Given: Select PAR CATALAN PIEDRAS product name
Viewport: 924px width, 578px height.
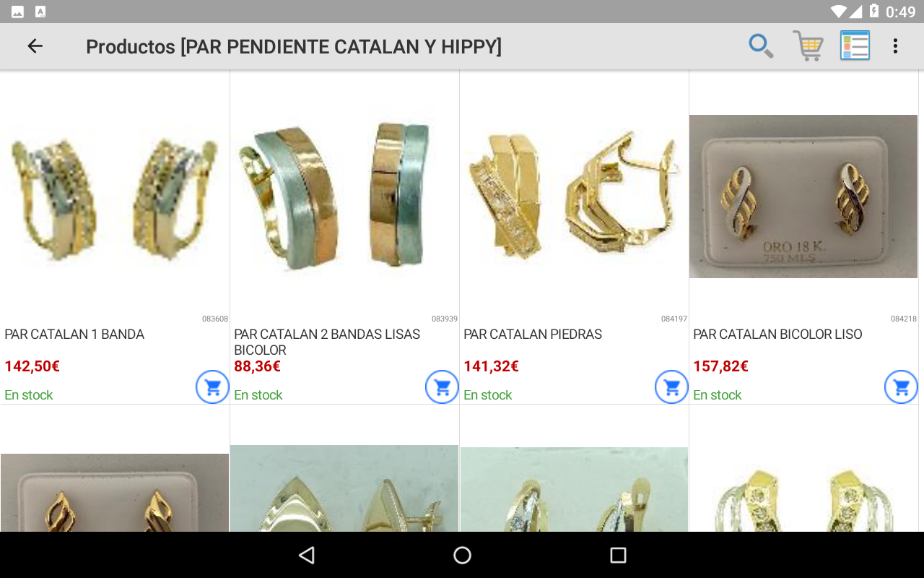Looking at the screenshot, I should [533, 335].
